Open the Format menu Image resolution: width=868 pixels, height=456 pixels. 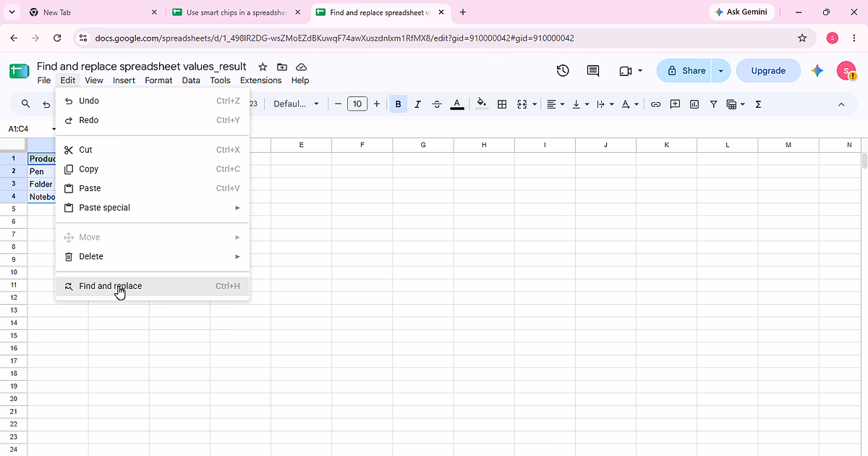coord(158,80)
